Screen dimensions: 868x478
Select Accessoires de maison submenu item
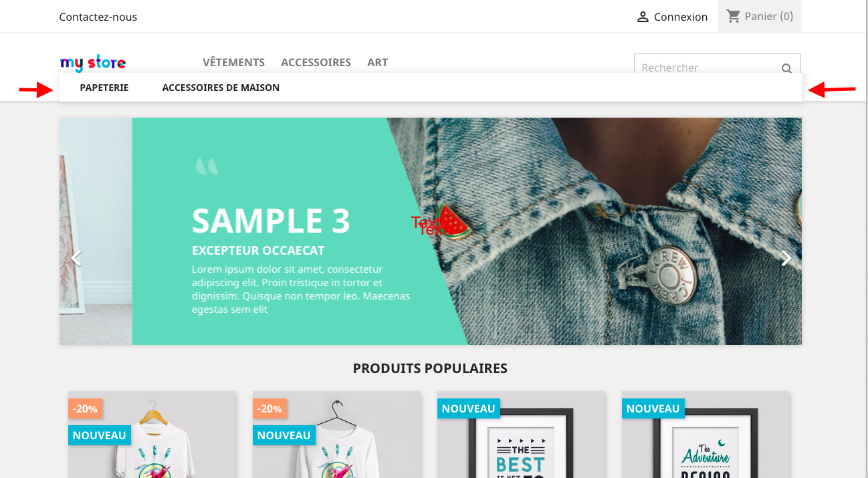[x=221, y=88]
